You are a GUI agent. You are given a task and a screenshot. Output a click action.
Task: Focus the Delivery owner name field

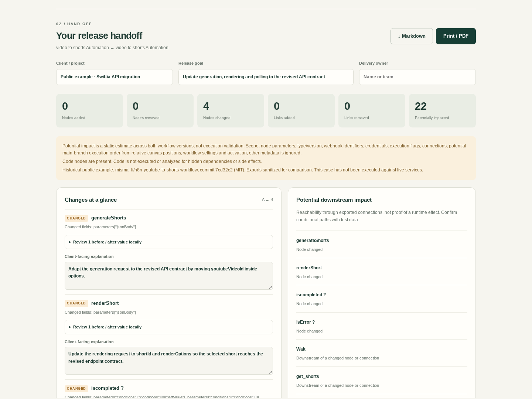pyautogui.click(x=417, y=77)
